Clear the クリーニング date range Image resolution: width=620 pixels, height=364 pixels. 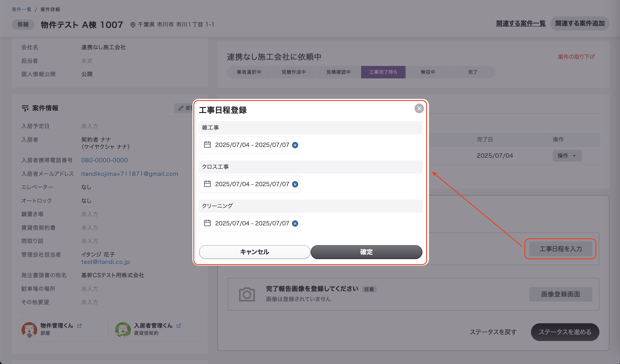pyautogui.click(x=295, y=223)
